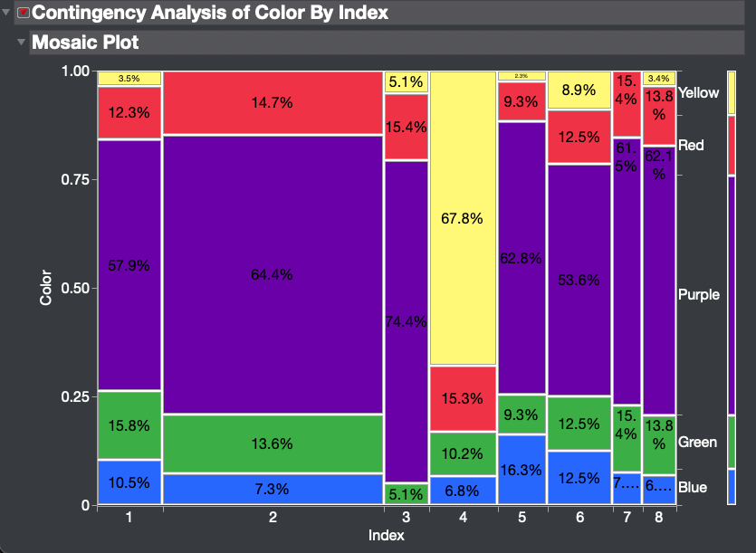Collapse the Mosaic Plot section
The width and height of the screenshot is (756, 553).
click(x=19, y=43)
